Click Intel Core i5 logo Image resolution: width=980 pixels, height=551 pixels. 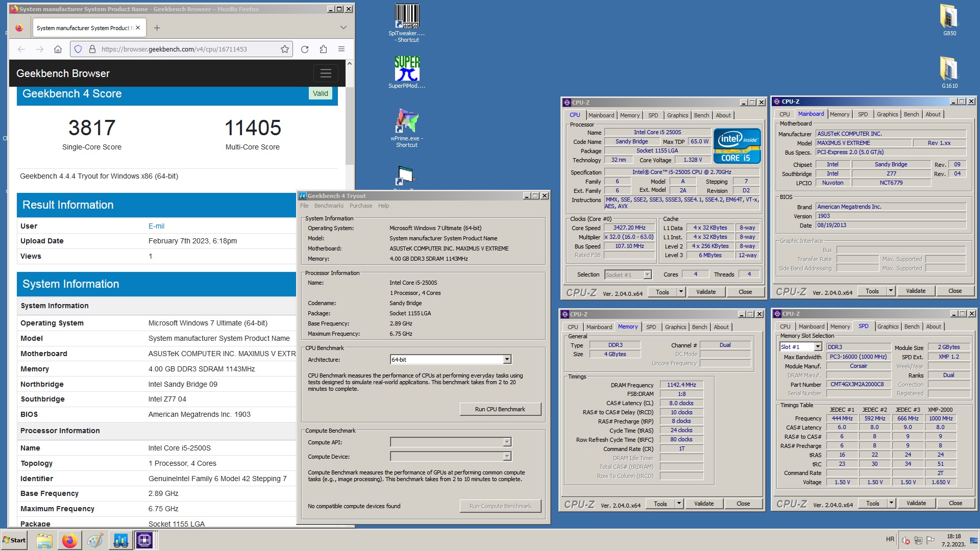[737, 145]
